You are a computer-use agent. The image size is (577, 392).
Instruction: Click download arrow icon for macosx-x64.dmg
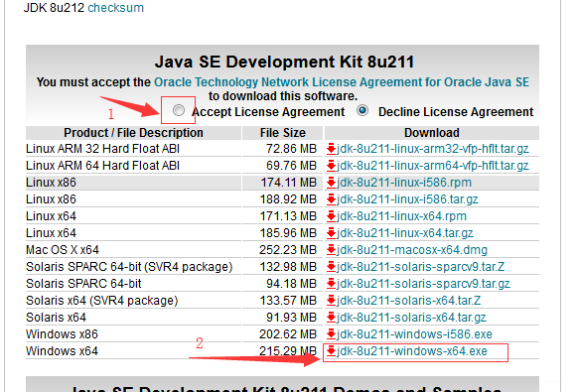(x=331, y=250)
